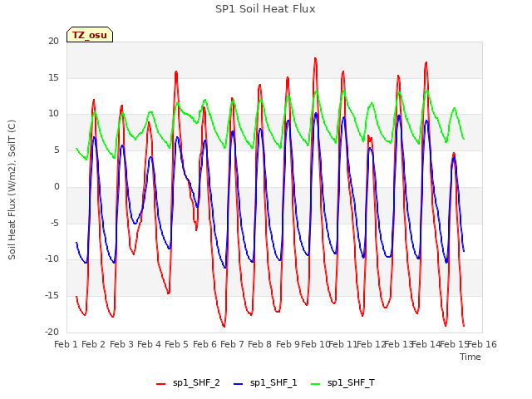532x399 pixels.
Task: Click the y-axis tick value 15
Action: tap(53, 77)
